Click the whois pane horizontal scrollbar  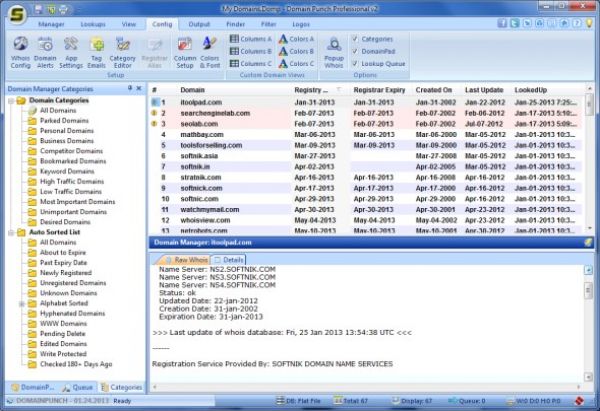tap(367, 387)
